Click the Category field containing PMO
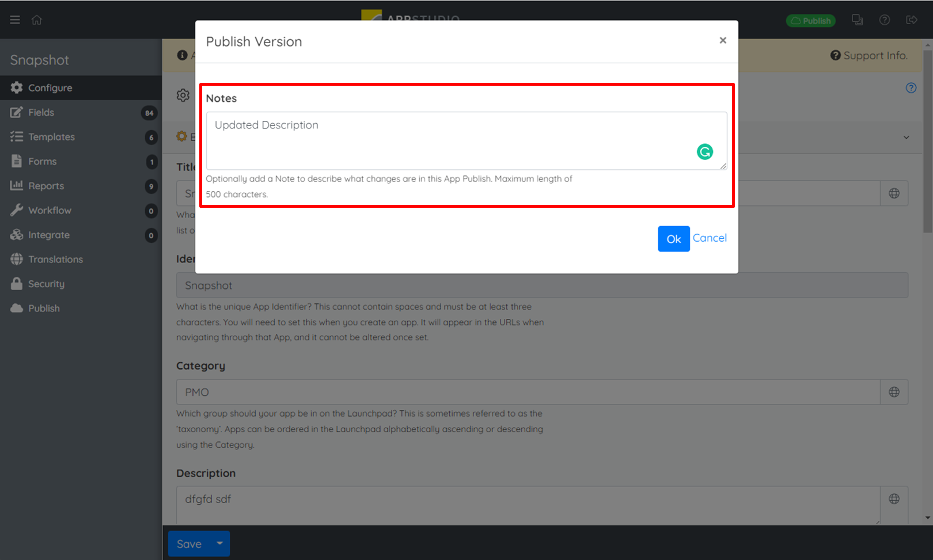Viewport: 933px width, 560px height. tap(528, 392)
